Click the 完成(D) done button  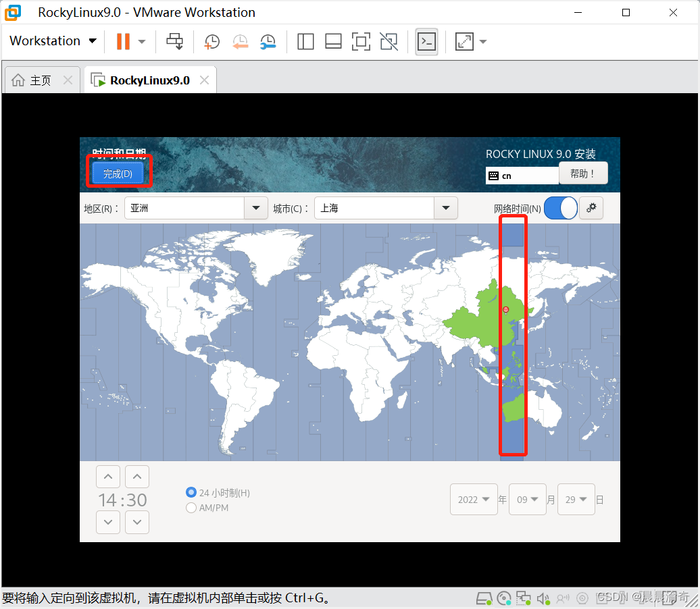click(118, 174)
